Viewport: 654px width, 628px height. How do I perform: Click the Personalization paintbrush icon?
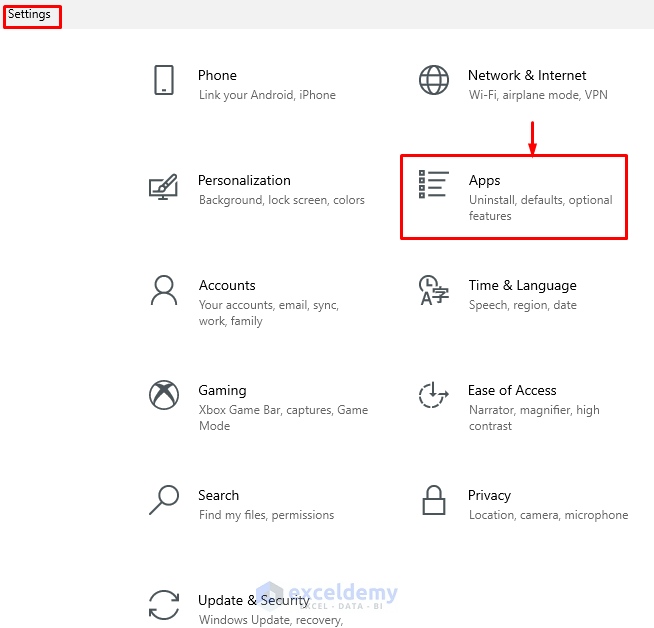163,186
